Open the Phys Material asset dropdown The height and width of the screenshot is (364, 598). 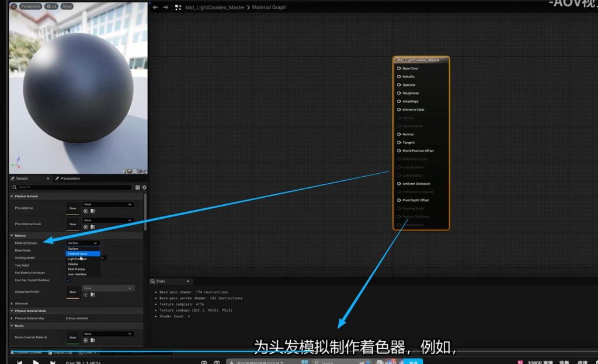pos(108,204)
